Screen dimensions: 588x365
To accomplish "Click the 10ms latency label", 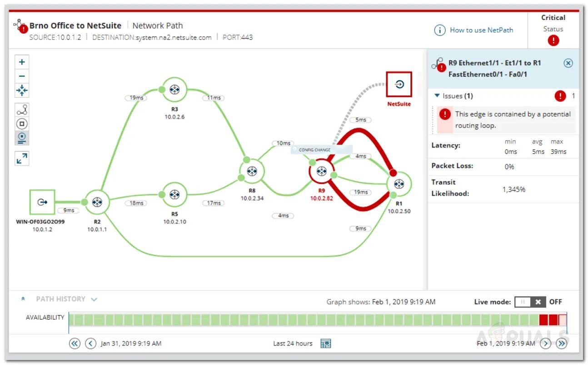I will coord(283,143).
